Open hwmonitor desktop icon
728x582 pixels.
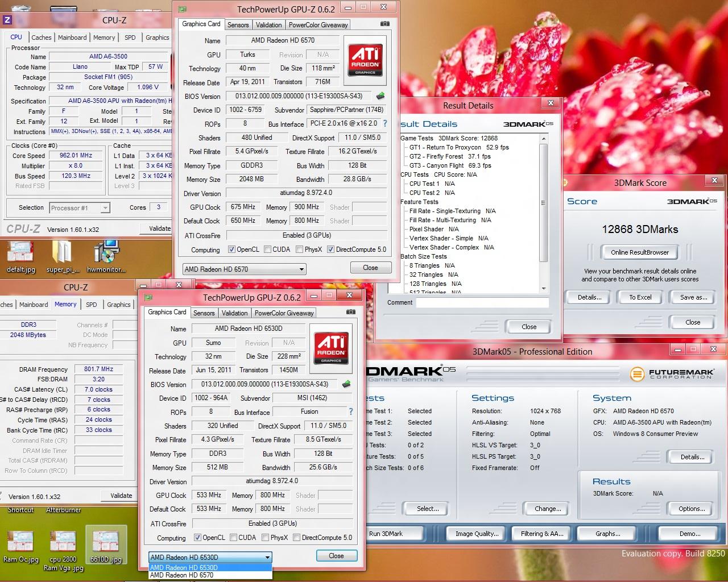[x=106, y=257]
